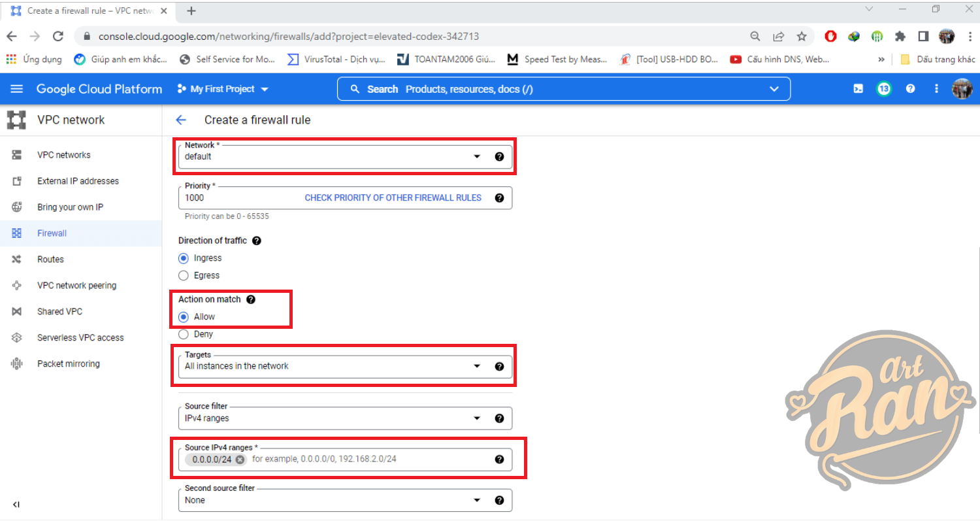Open the Targets dropdown

(x=345, y=367)
